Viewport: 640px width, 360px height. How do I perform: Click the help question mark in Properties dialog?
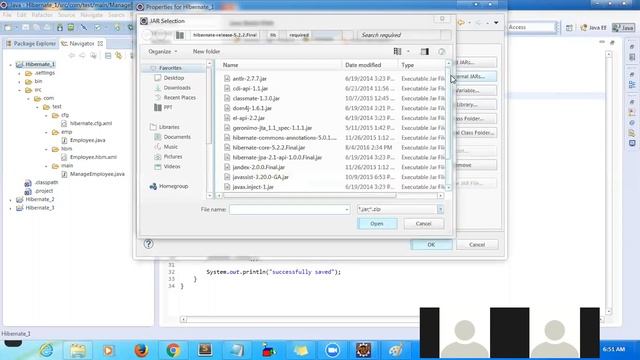[149, 244]
